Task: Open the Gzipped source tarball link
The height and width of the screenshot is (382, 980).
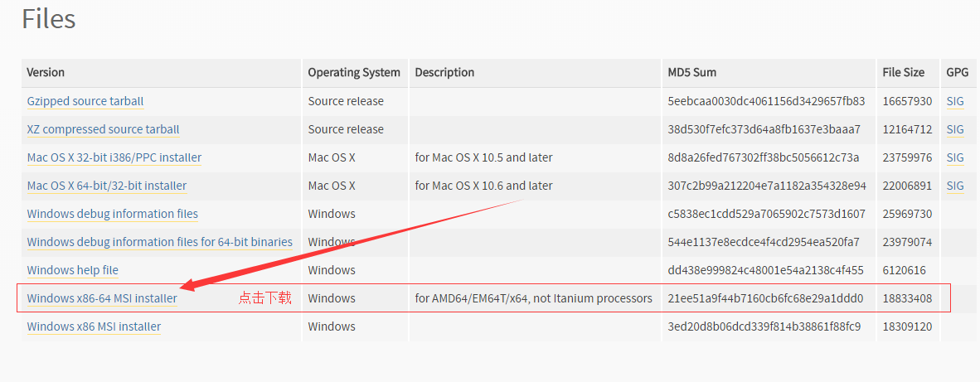Action: [x=85, y=101]
